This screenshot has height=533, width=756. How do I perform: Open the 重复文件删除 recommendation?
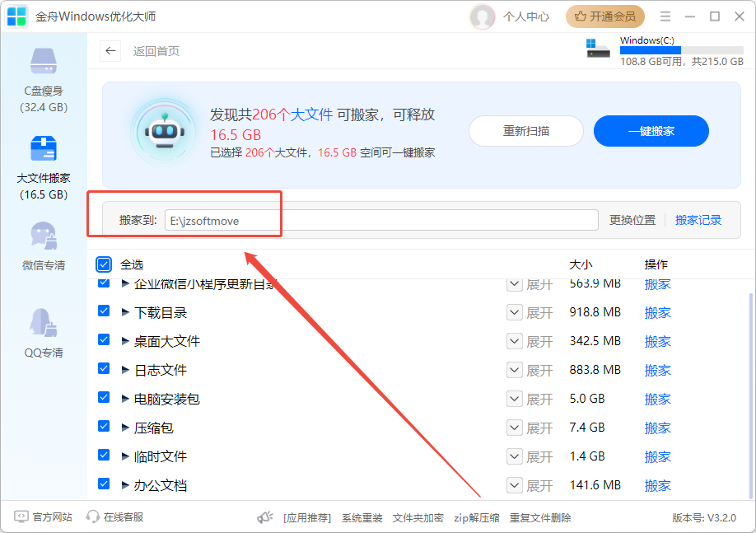[540, 518]
